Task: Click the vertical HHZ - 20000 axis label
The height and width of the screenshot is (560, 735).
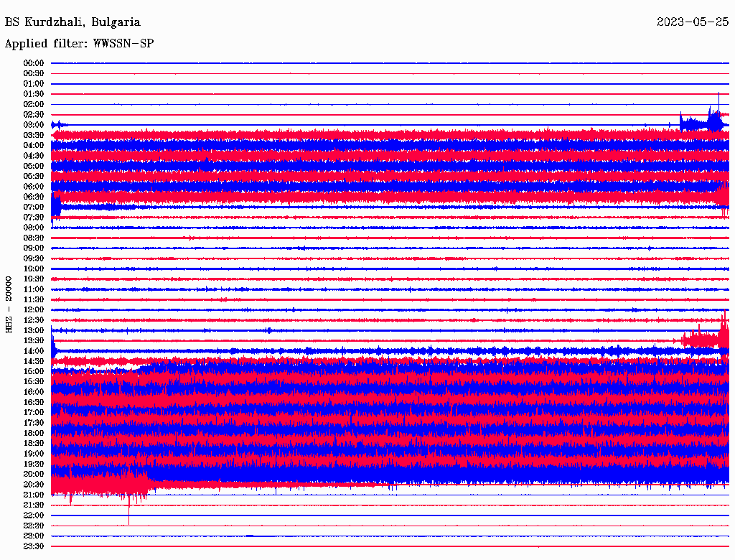Action: click(9, 304)
